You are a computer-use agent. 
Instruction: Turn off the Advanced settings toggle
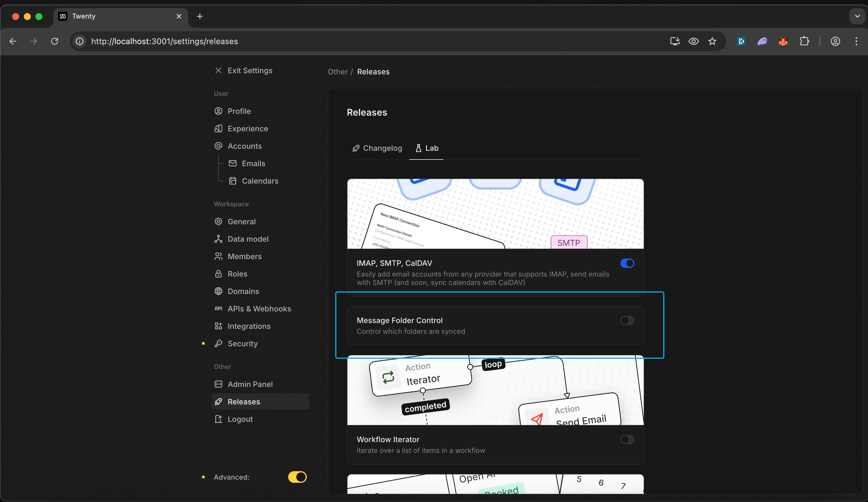click(x=297, y=477)
